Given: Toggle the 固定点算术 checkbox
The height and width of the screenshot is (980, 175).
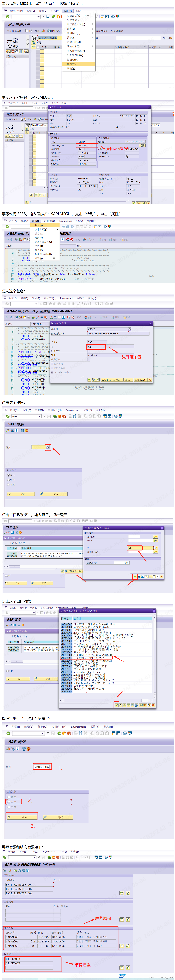Looking at the screenshot, I should pyautogui.click(x=52, y=368).
